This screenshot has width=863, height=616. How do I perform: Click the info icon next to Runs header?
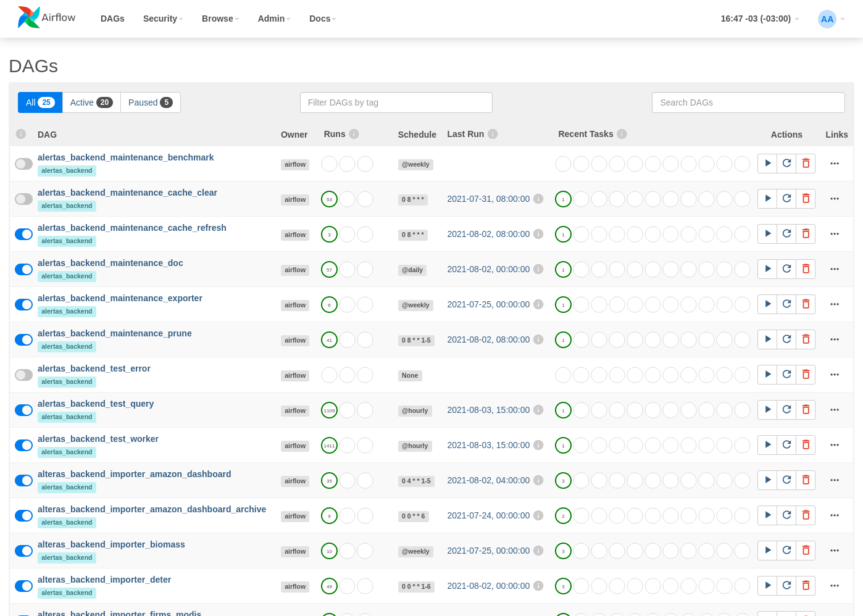click(x=354, y=134)
